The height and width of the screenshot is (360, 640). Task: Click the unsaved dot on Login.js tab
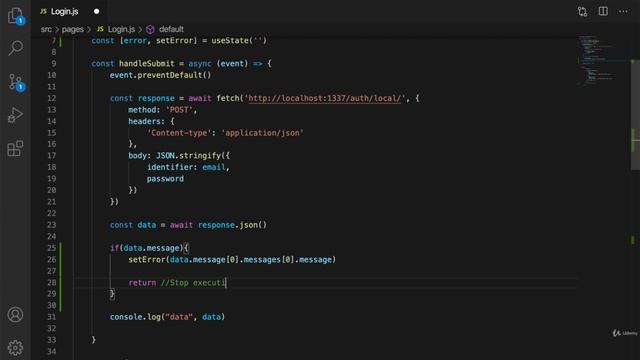tap(97, 11)
